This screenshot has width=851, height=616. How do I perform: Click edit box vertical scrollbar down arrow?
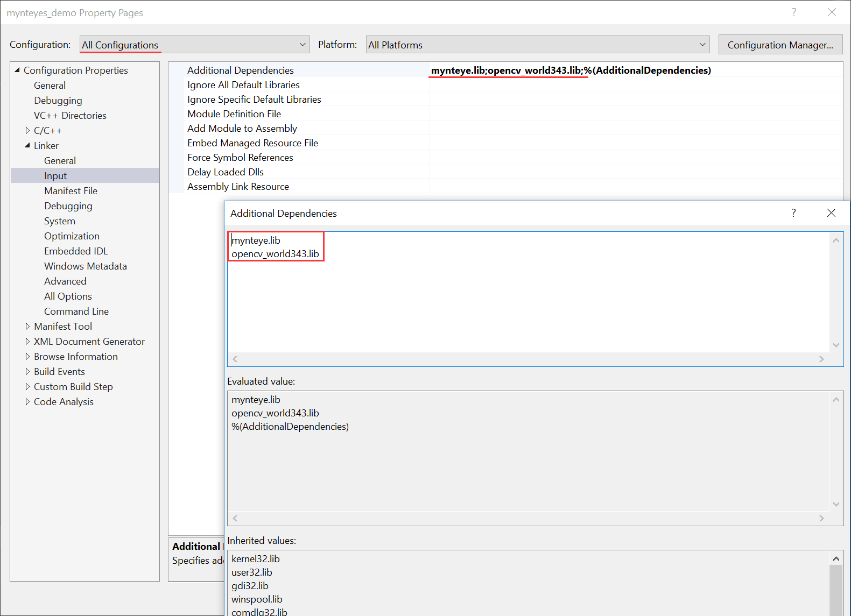click(836, 345)
